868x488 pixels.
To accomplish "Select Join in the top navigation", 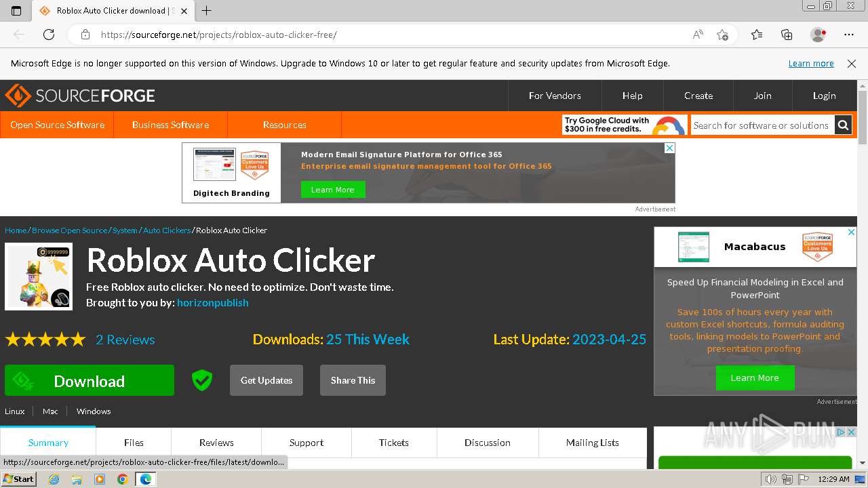I will pyautogui.click(x=763, y=96).
